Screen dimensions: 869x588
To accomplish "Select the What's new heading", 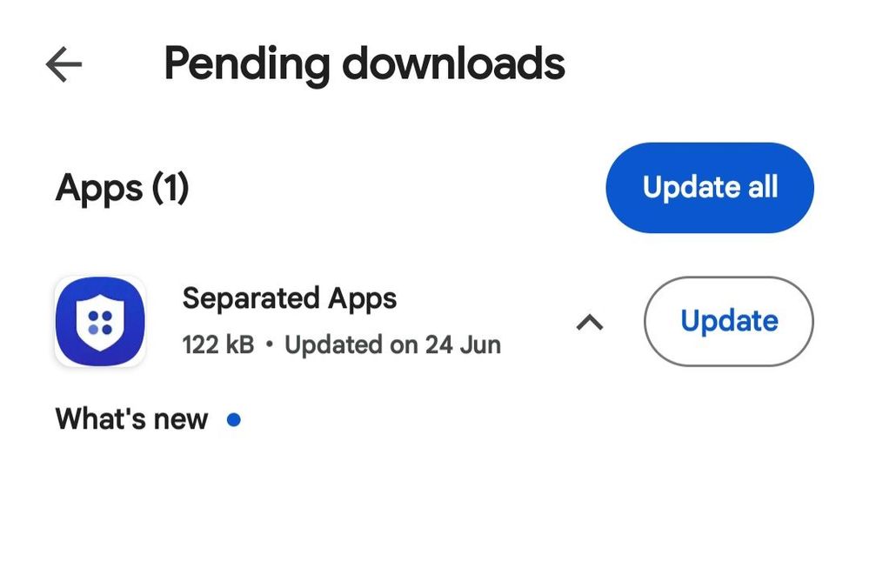I will [x=131, y=419].
